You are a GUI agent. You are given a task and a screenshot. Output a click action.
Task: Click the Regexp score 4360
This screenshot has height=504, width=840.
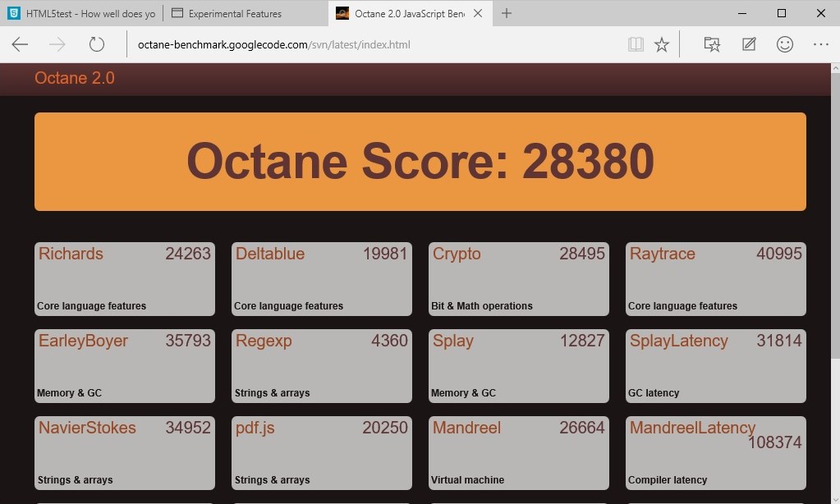tap(389, 341)
